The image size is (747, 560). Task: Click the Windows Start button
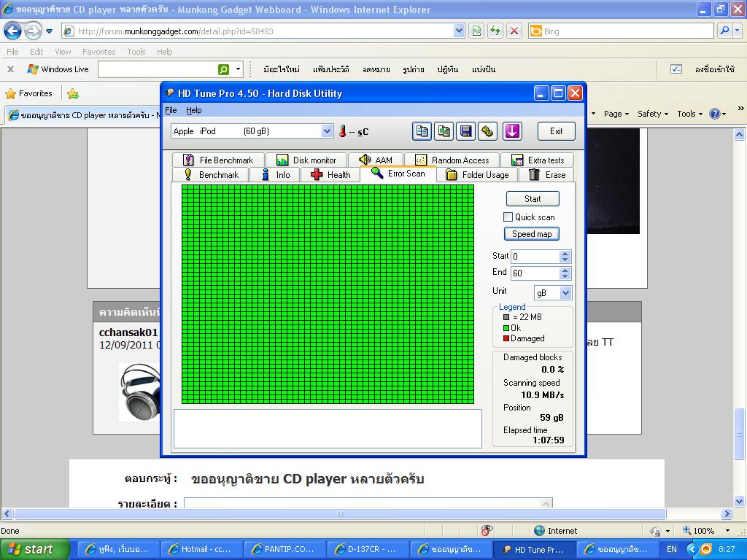click(x=34, y=549)
